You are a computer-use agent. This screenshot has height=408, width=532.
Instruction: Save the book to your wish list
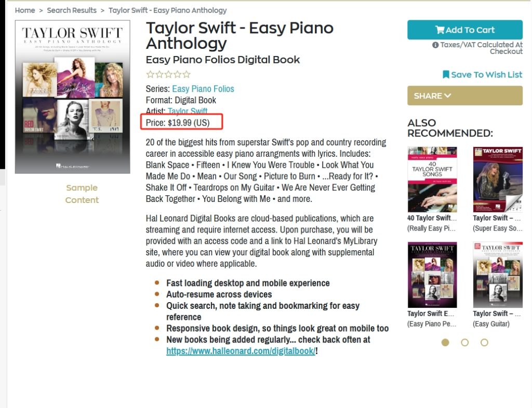pos(483,75)
